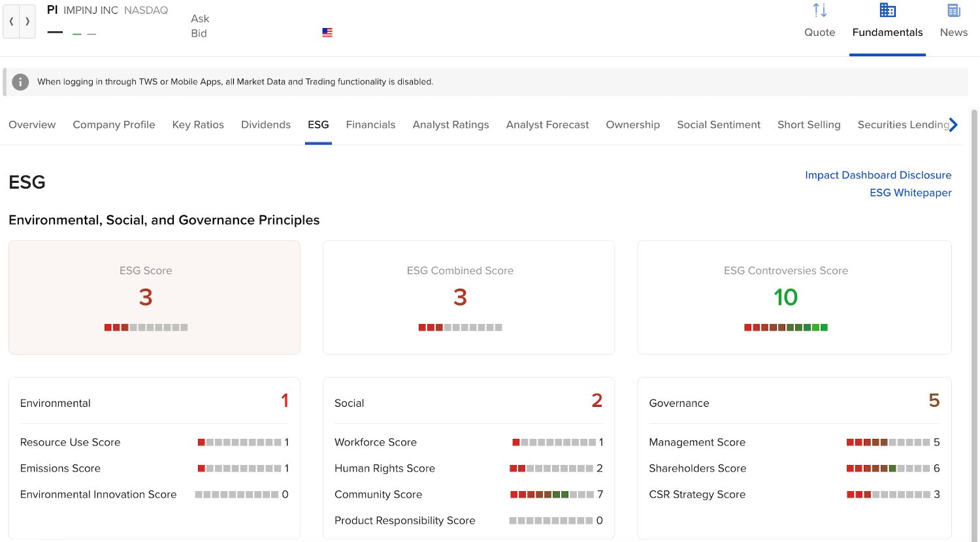Click the "Product Responsibility Score" label

[404, 520]
